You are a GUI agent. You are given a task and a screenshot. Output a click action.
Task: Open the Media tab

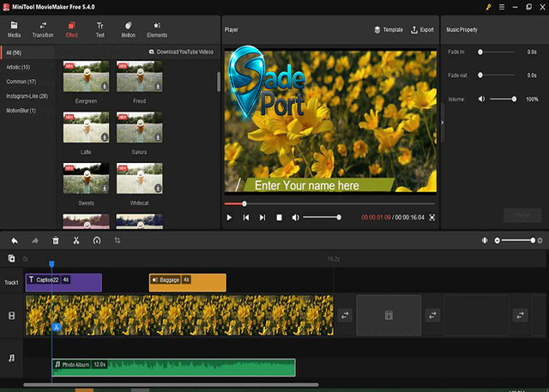[x=14, y=30]
